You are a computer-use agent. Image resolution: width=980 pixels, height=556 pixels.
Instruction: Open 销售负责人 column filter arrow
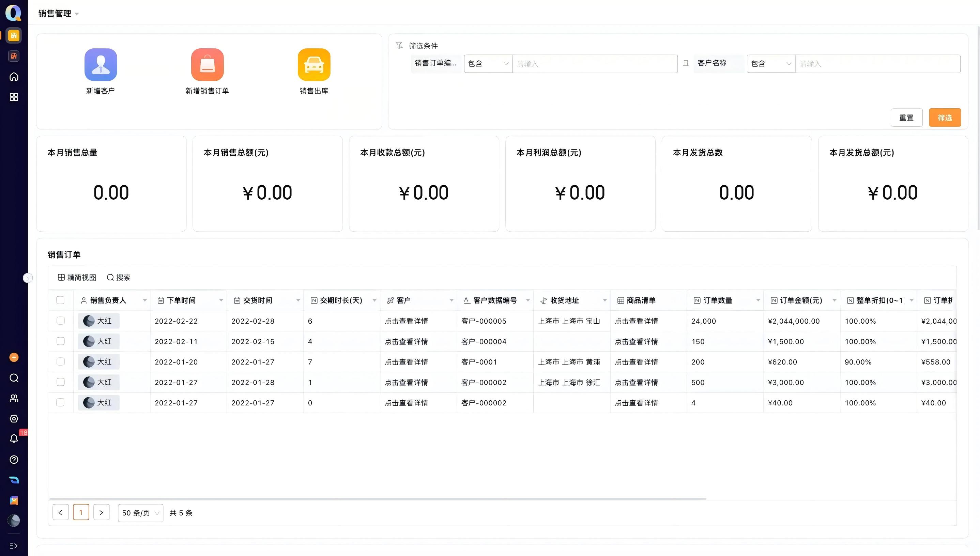point(145,300)
